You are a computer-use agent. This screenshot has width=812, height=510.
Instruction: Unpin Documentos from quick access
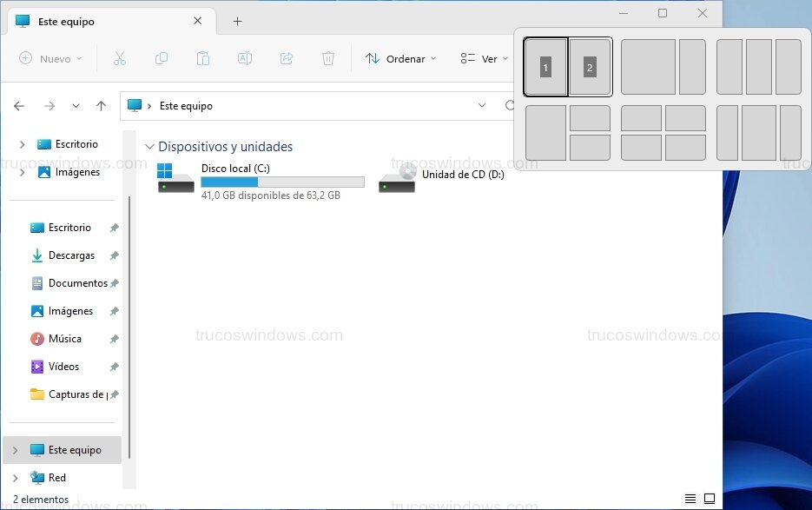[114, 282]
